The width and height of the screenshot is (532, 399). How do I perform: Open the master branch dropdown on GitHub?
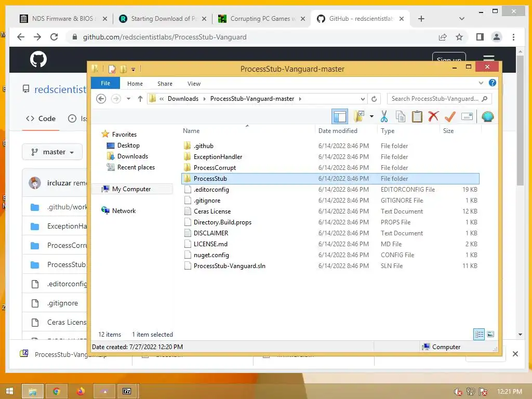pos(52,152)
